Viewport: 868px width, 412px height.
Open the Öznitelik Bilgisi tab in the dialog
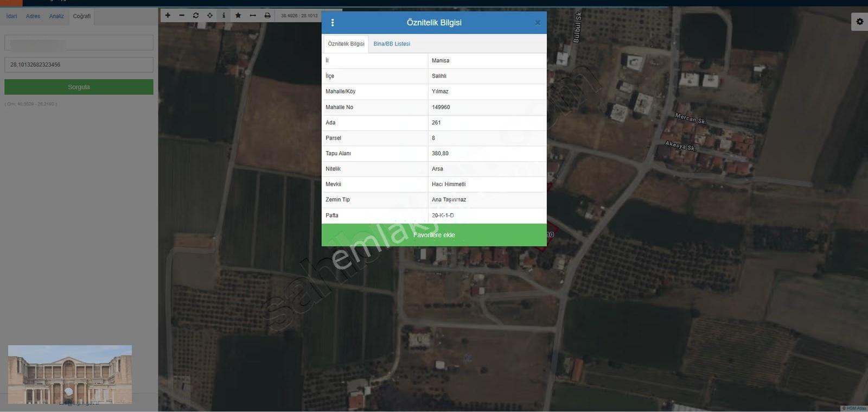346,44
